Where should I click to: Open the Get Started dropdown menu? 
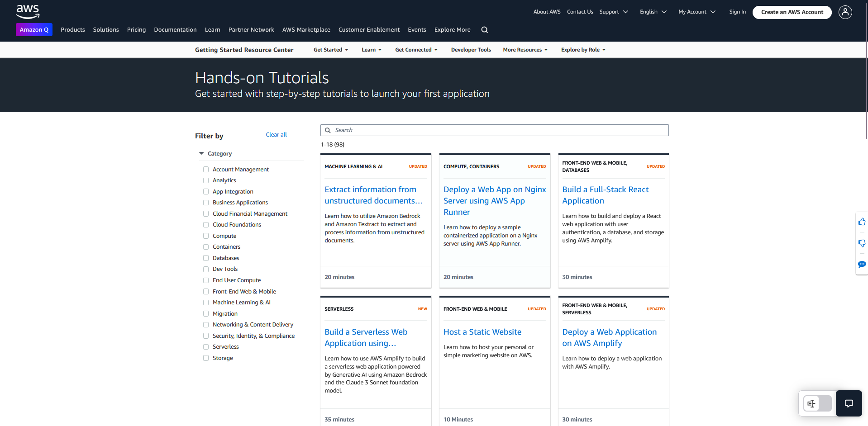331,50
